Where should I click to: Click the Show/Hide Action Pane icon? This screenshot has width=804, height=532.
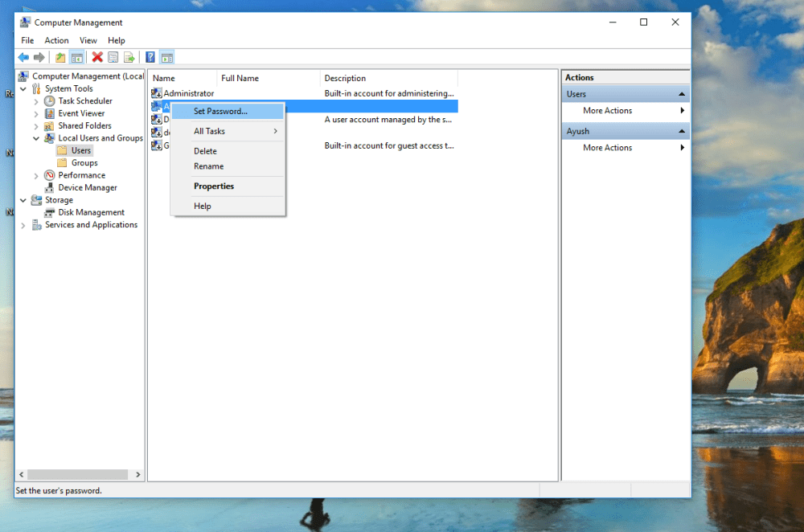pyautogui.click(x=167, y=57)
